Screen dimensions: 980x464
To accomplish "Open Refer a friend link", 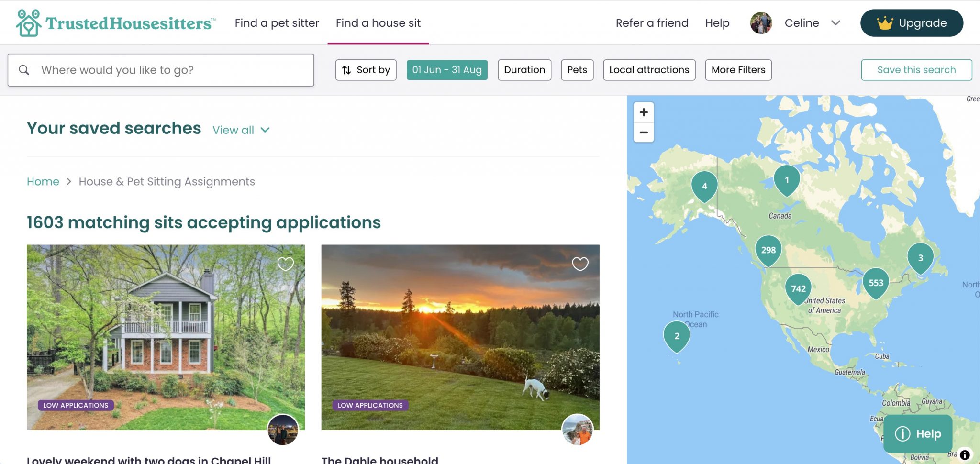I will (652, 23).
